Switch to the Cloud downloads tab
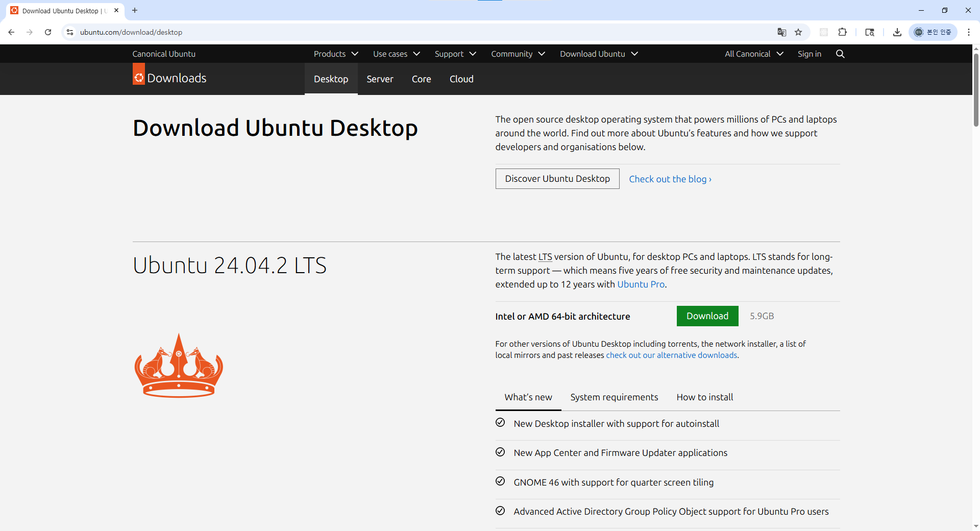Image resolution: width=980 pixels, height=531 pixels. pos(461,79)
